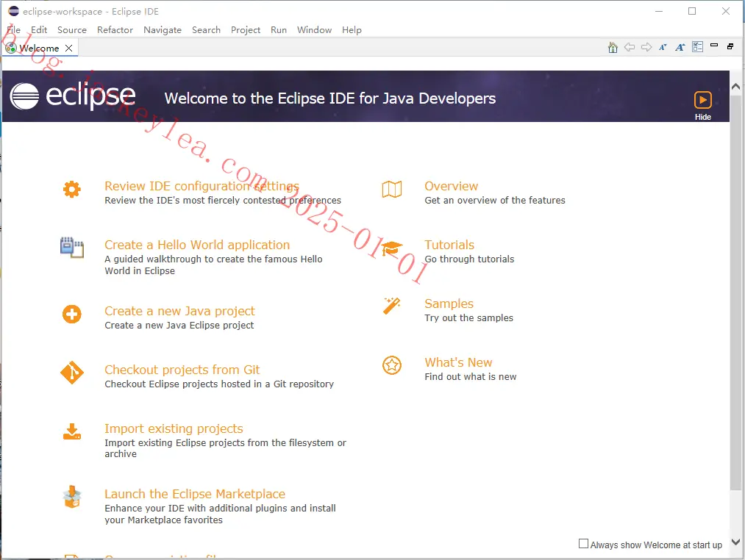Open Launch the Eclipse Marketplace link
The height and width of the screenshot is (560, 745).
coord(195,494)
